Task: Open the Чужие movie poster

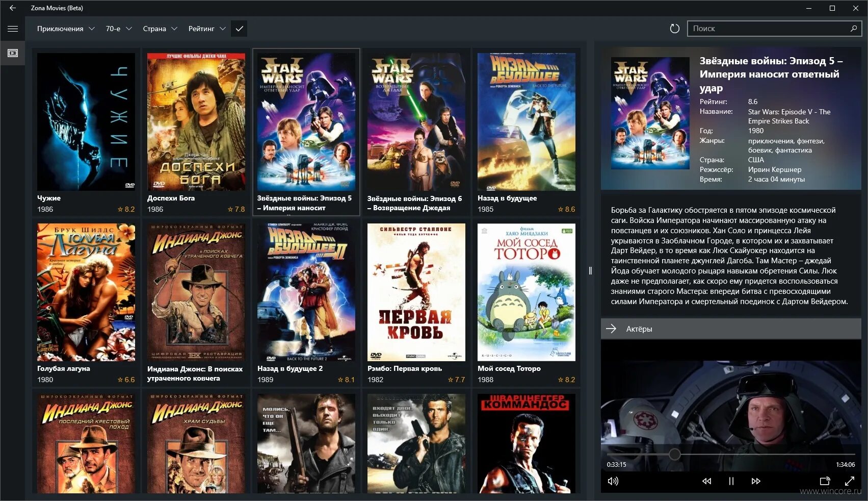Action: [86, 122]
